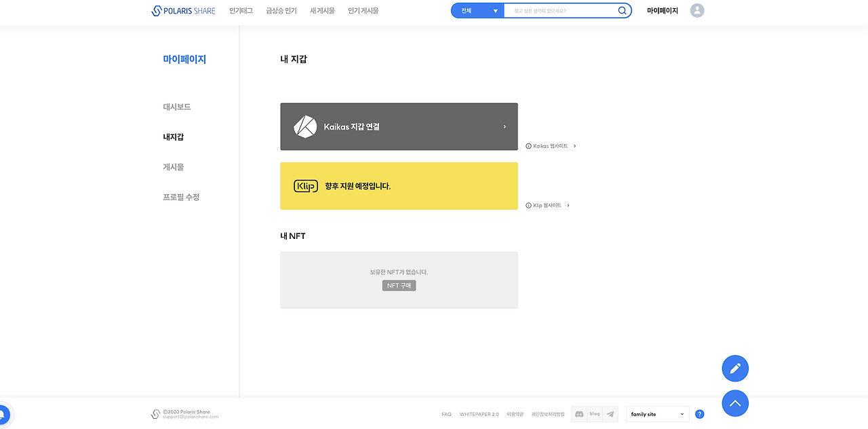Click the info icon beside Klip 웹사이트
The width and height of the screenshot is (868, 429).
[x=529, y=205]
